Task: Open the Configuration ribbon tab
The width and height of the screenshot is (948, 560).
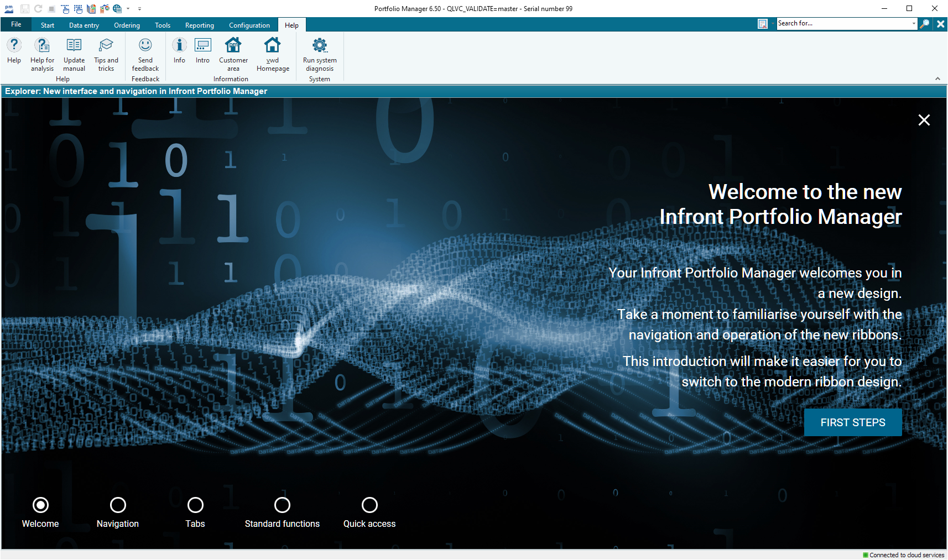Action: (249, 25)
